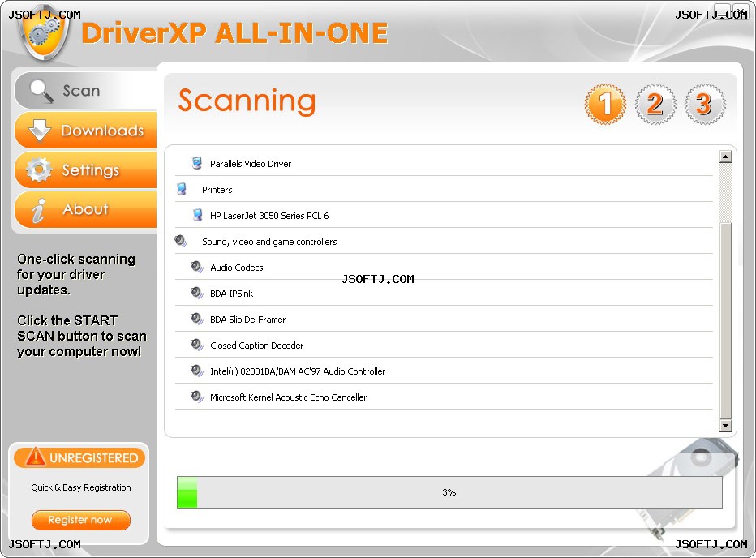Click the Closed Caption Decoder speaker icon
756x558 pixels.
[x=197, y=345]
